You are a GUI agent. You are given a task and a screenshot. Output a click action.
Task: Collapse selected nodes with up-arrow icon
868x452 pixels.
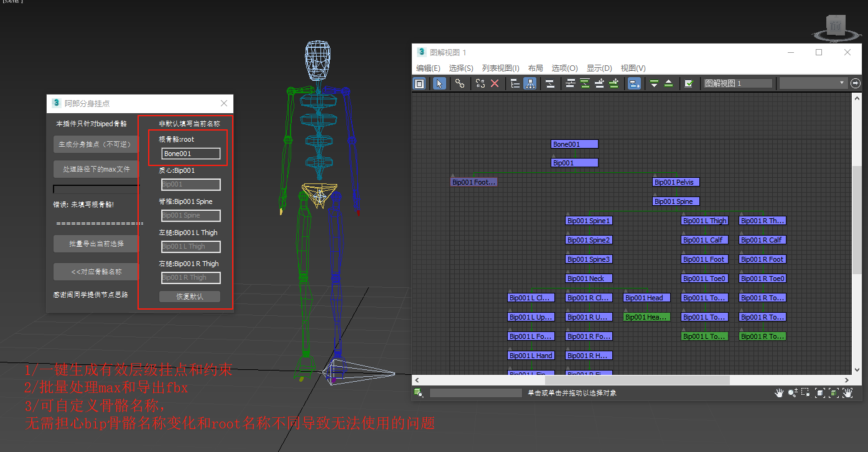[668, 83]
